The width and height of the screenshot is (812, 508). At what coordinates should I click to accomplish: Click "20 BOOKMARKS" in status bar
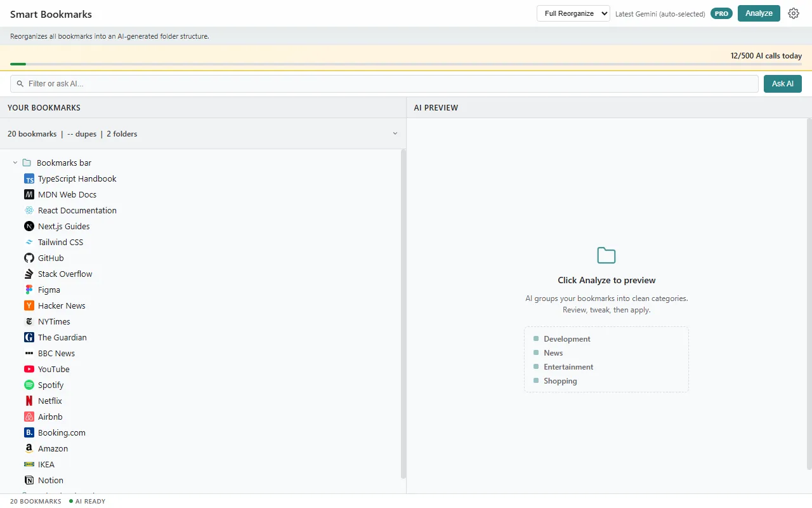(x=36, y=502)
